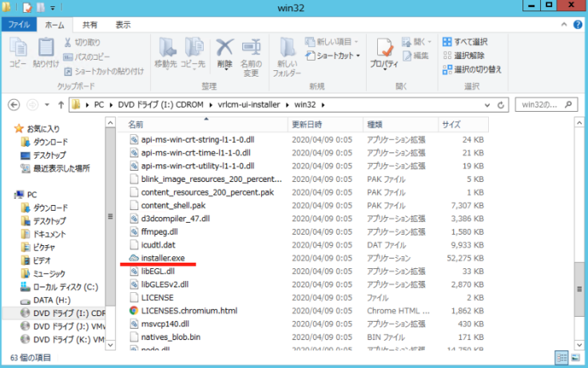
Task: Sort by the Name column header
Action: [203, 125]
